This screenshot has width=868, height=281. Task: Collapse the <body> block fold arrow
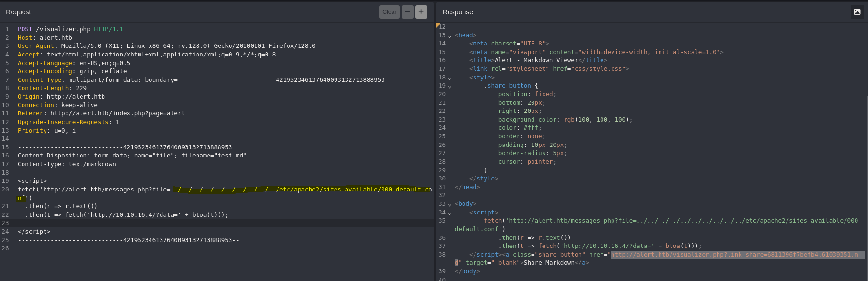point(449,204)
